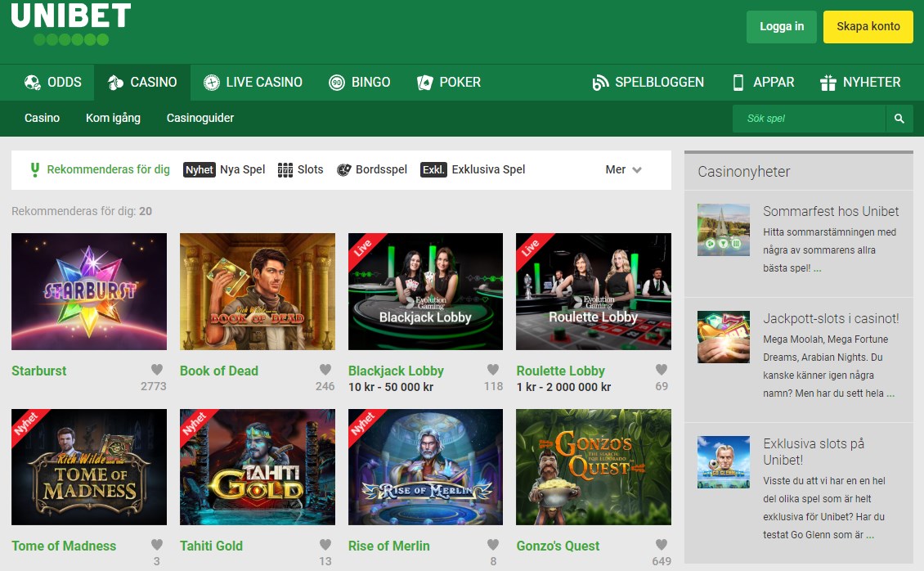Viewport: 924px width, 571px height.
Task: Open the Roulette Lobby title link
Action: [560, 371]
